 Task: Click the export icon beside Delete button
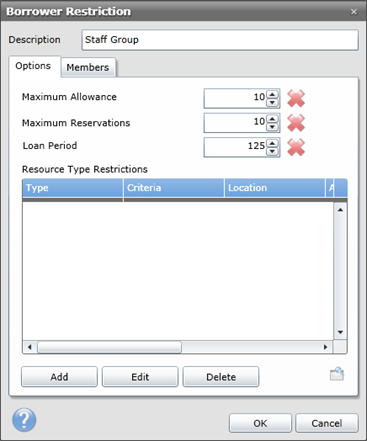pos(337,374)
